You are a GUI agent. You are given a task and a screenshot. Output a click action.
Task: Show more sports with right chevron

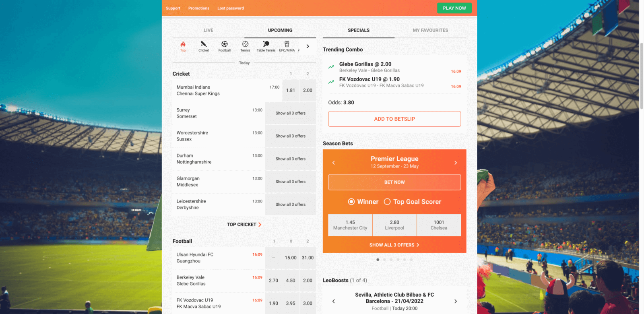coord(308,46)
